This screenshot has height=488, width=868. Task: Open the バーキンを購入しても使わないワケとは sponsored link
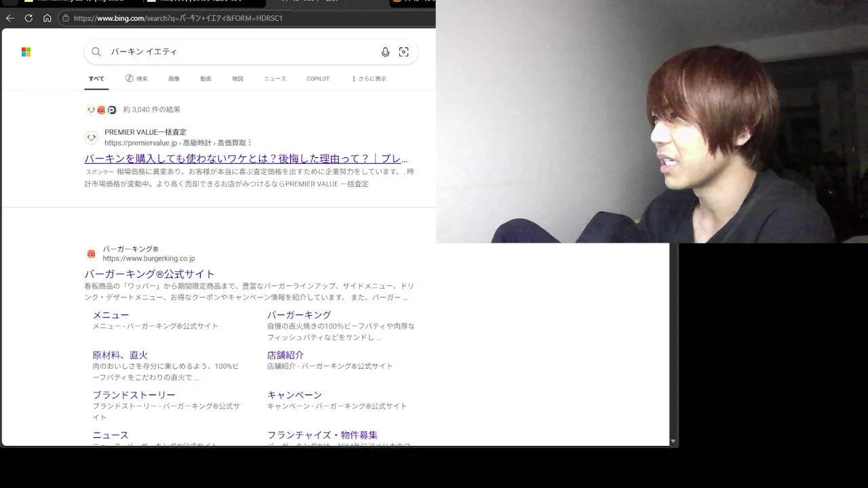pos(246,159)
